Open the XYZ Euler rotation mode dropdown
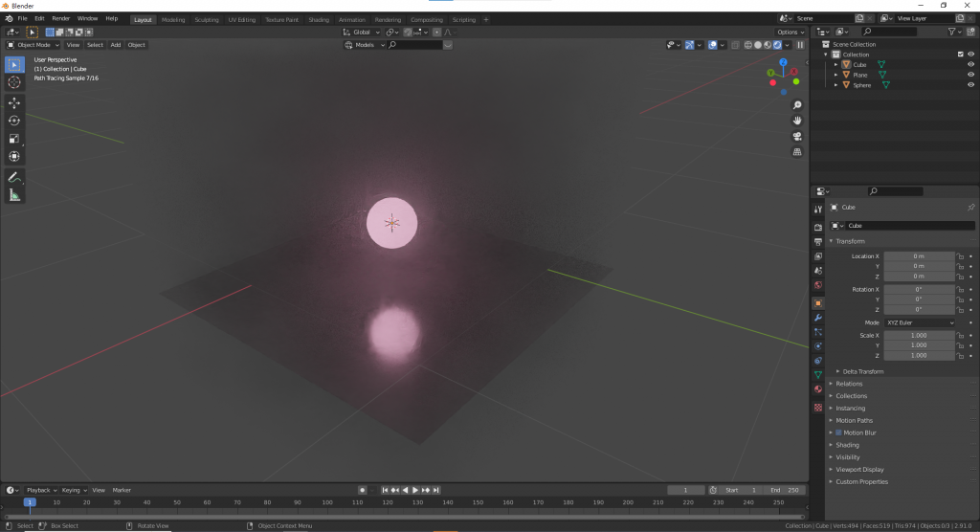The width and height of the screenshot is (980, 532). tap(920, 322)
